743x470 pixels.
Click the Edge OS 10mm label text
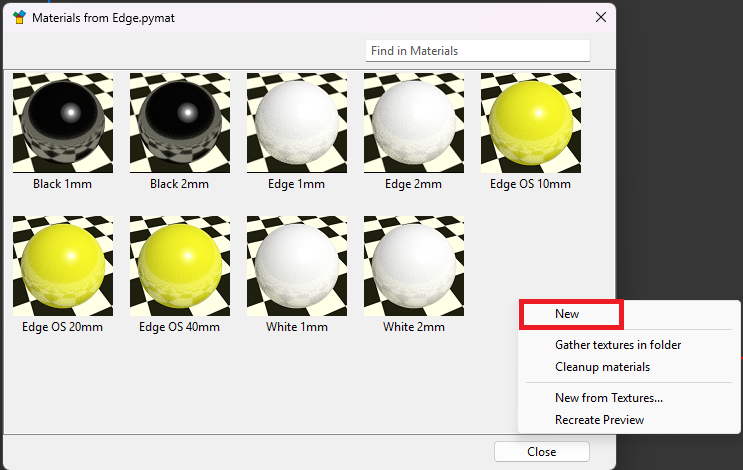[x=531, y=184]
